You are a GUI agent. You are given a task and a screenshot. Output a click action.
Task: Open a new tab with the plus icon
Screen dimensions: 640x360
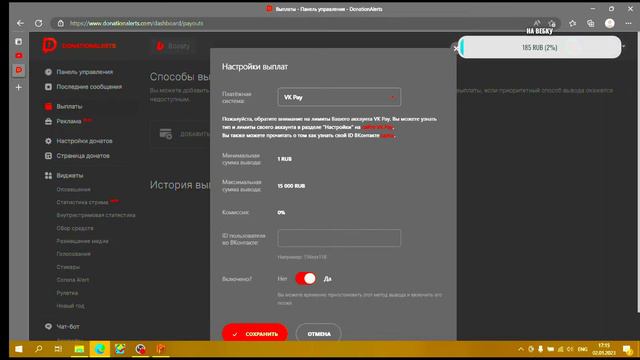(19, 87)
